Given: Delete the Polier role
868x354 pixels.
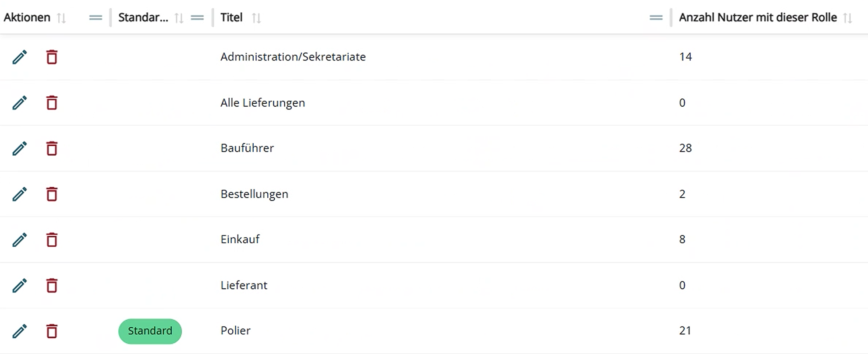Looking at the screenshot, I should point(52,331).
